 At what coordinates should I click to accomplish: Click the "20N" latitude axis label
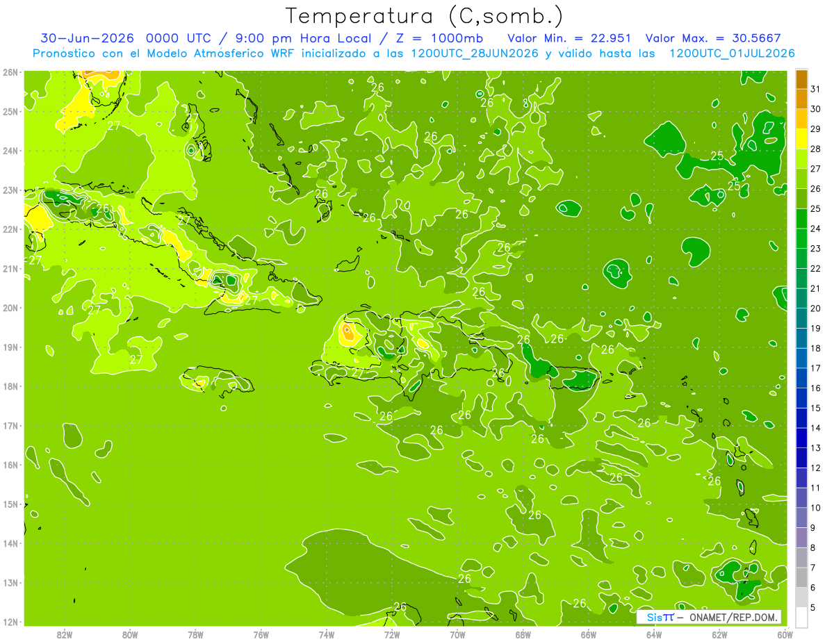[x=10, y=308]
